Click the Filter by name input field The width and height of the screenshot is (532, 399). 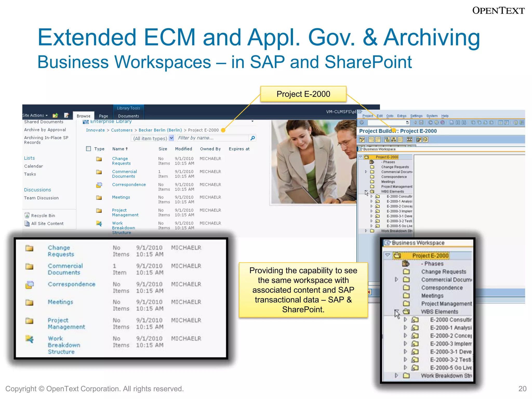coord(212,138)
